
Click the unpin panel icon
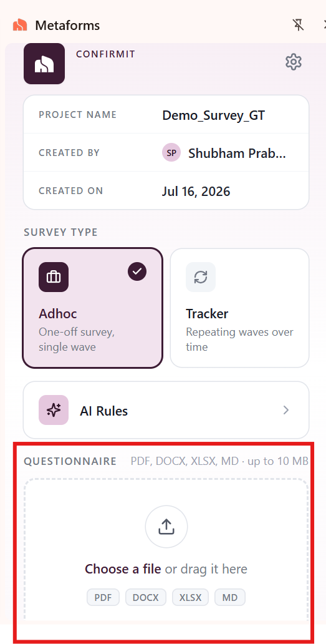coord(299,25)
